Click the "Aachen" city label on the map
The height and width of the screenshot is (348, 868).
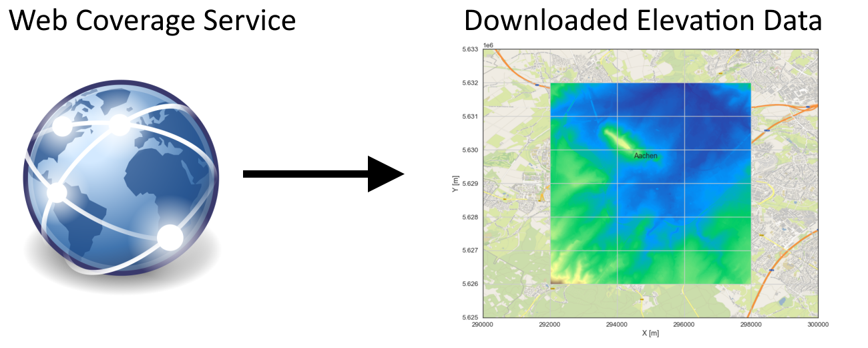click(646, 156)
